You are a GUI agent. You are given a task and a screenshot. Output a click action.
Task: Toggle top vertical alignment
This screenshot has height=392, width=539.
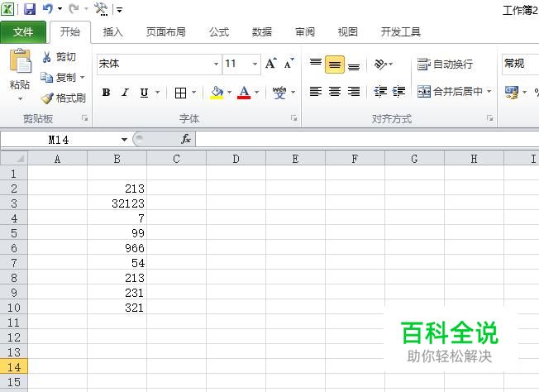coord(316,64)
